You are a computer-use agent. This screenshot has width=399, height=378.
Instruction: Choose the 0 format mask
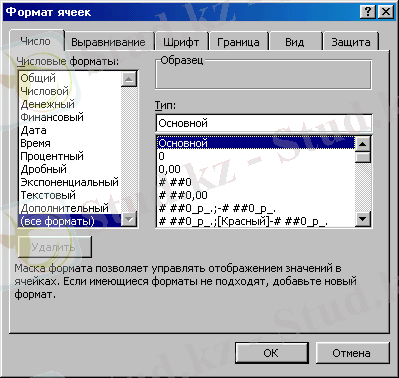click(256, 156)
